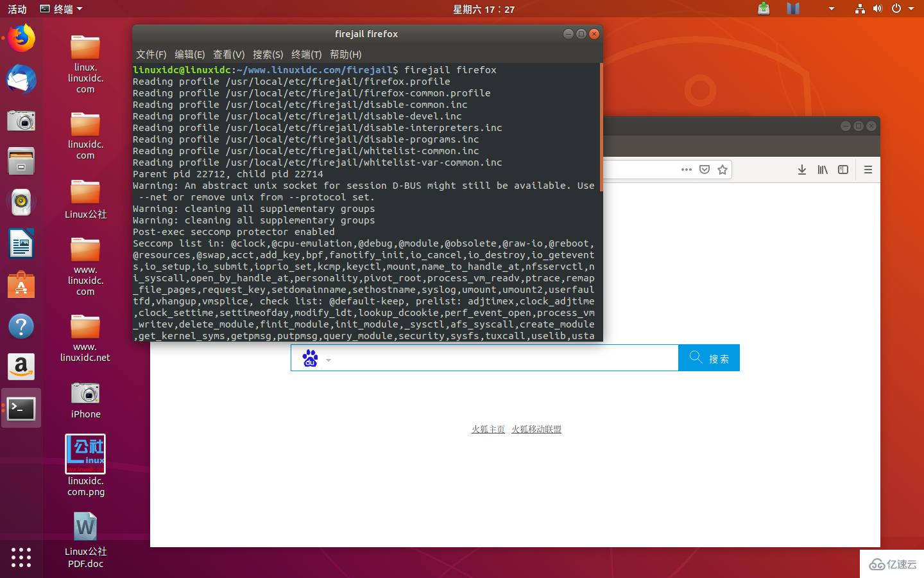Click the blue 搜索 search button
The image size is (924, 578).
point(709,358)
